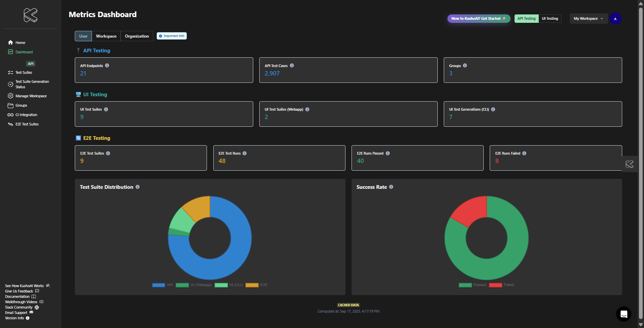This screenshot has width=644, height=328.
Task: Click the info icon next to E2E Test Runs
Action: (245, 153)
